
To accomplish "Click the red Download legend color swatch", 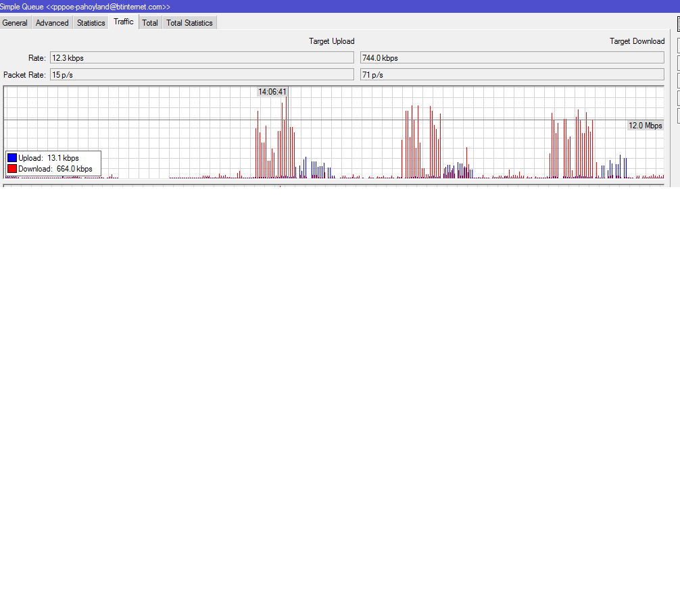I will pos(12,169).
